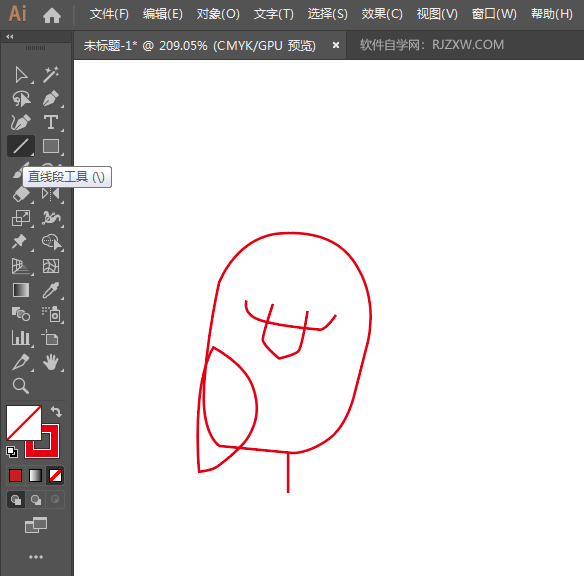Select the Perspective Grid tool
This screenshot has width=584, height=576.
pos(21,266)
